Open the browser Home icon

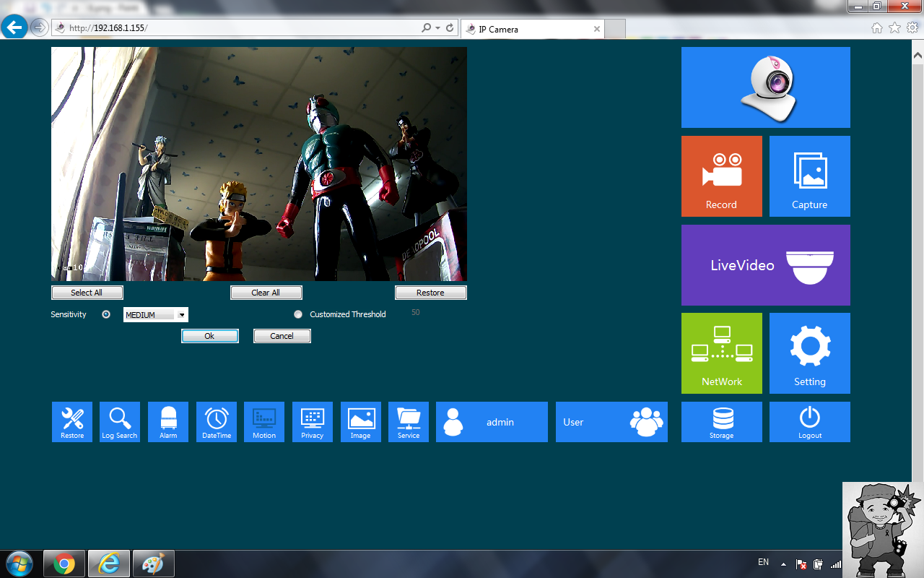tap(877, 27)
